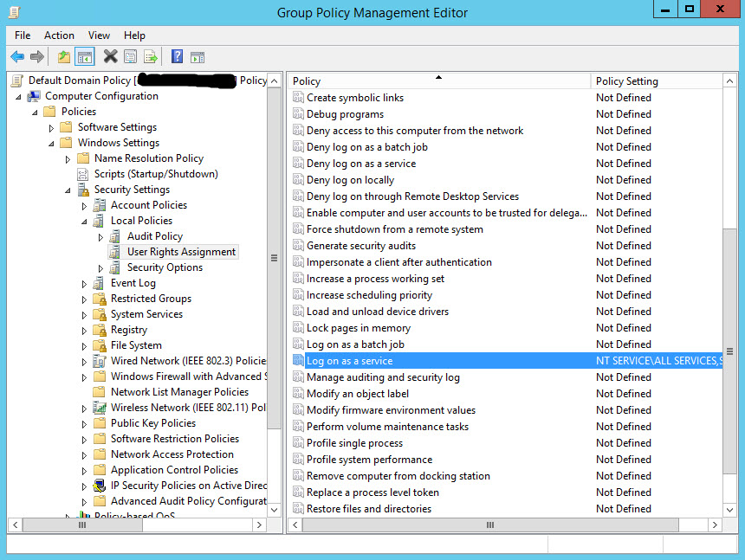745x560 pixels.
Task: Open the View menu
Action: pyautogui.click(x=99, y=35)
